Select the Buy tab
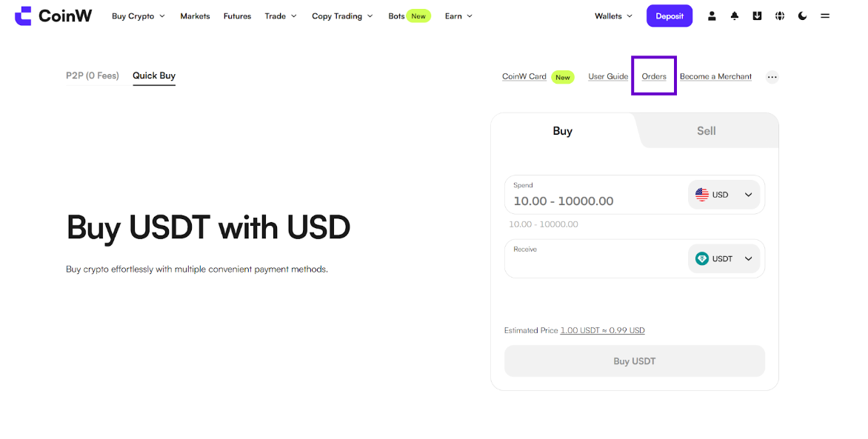 point(562,131)
